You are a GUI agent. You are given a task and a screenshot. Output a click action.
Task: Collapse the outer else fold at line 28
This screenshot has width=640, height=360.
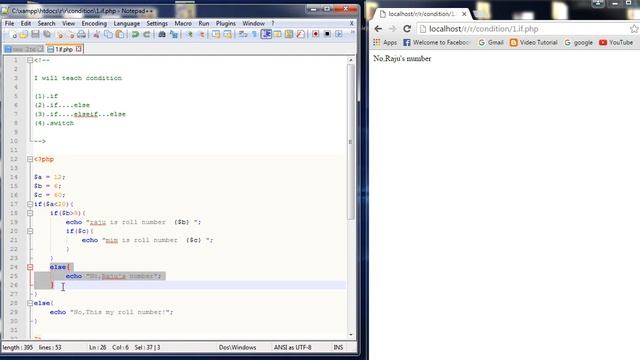coord(30,303)
